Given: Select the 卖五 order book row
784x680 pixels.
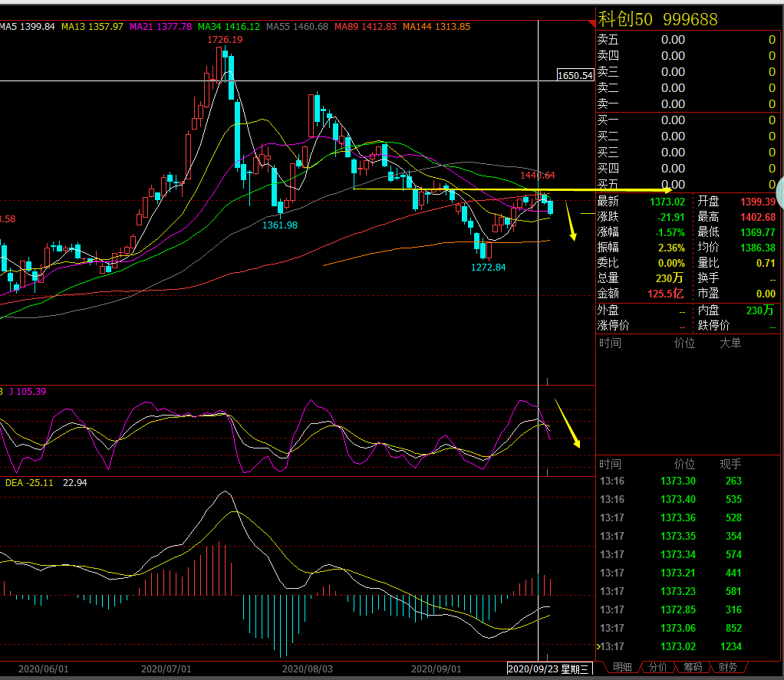Looking at the screenshot, I should (687, 39).
